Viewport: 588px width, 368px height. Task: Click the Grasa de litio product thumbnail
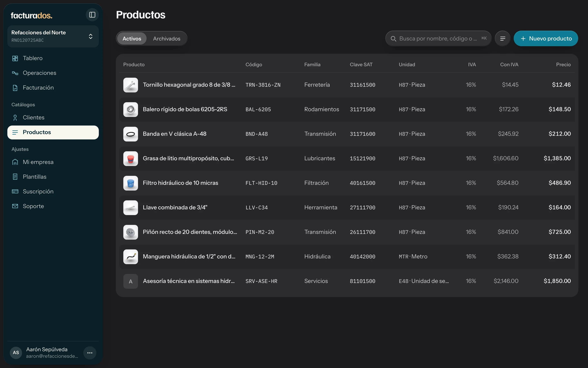pos(131,159)
